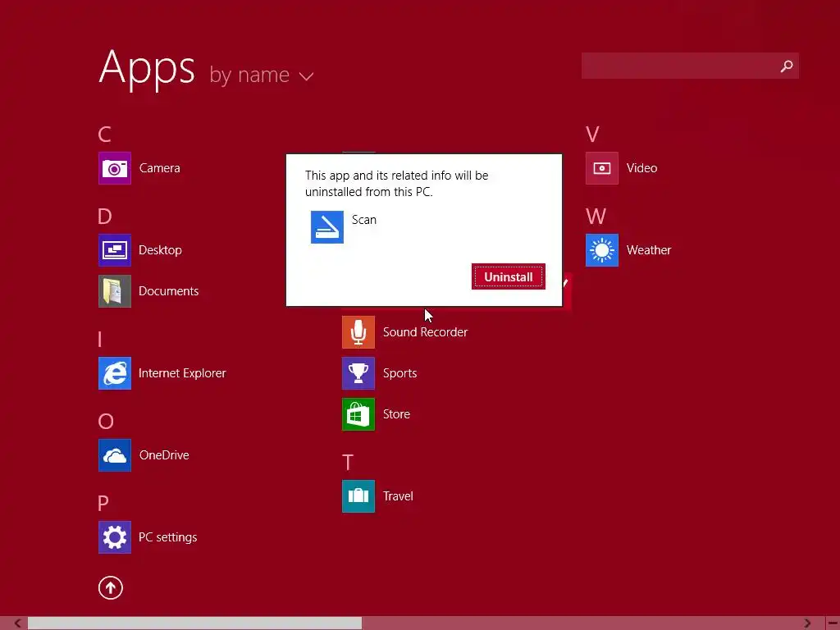This screenshot has height=630, width=840.
Task: Click the 'Travel' app label
Action: coord(398,496)
